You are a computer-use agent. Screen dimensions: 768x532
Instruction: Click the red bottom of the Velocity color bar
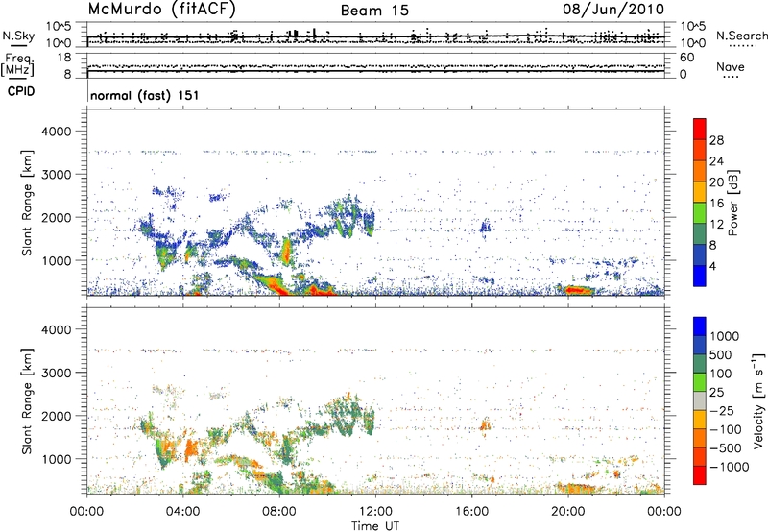(700, 475)
